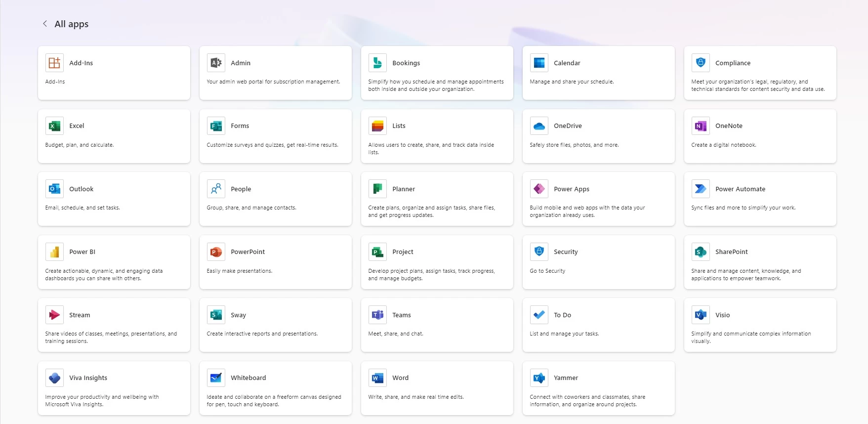Open the Visio title link
Viewport: 868px width, 424px height.
point(722,315)
